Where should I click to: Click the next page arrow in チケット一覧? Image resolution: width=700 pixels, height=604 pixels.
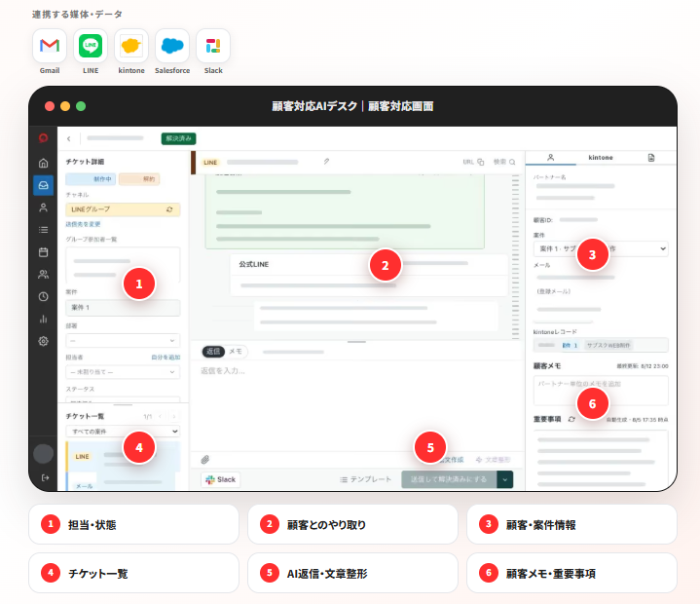coord(173,416)
